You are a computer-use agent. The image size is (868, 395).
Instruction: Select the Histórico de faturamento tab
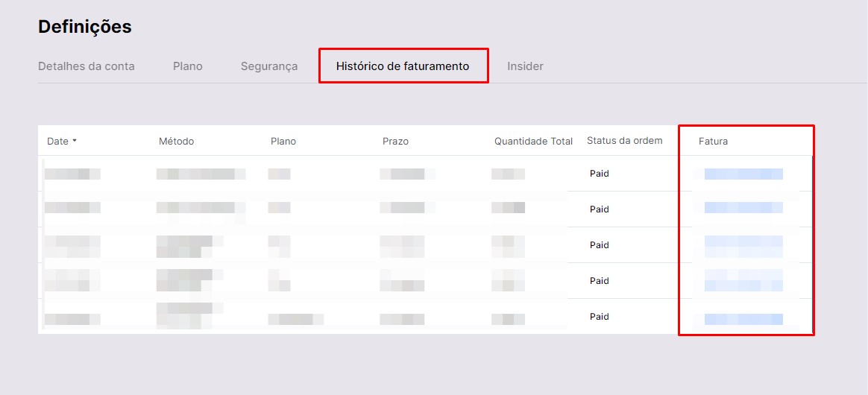(x=403, y=66)
